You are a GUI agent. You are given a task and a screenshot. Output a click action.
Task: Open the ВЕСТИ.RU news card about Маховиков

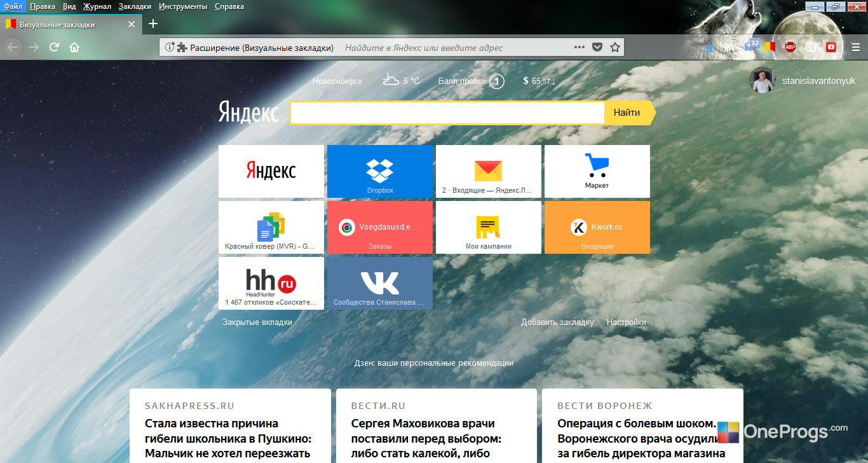click(x=437, y=426)
